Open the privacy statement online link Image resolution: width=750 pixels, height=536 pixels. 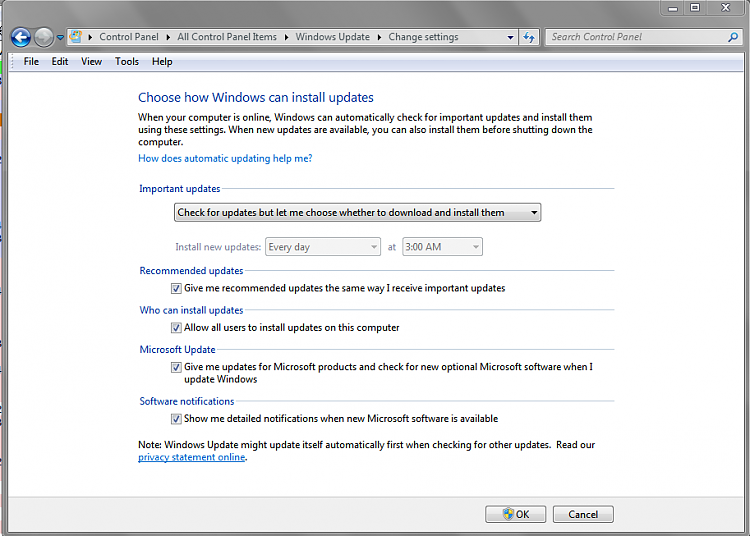tap(192, 457)
